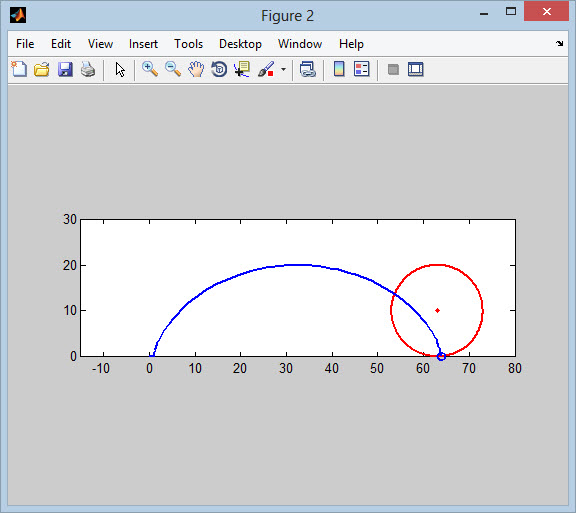Activate the Zoom In tool
This screenshot has height=513, width=576.
(x=150, y=69)
